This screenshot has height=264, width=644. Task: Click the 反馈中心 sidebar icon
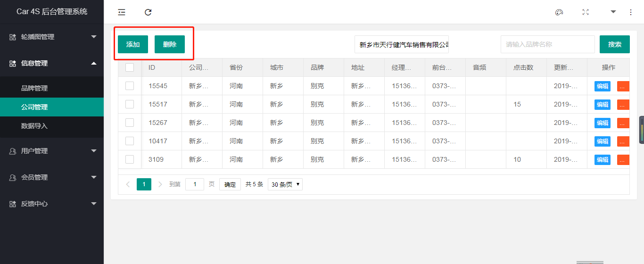coord(13,204)
